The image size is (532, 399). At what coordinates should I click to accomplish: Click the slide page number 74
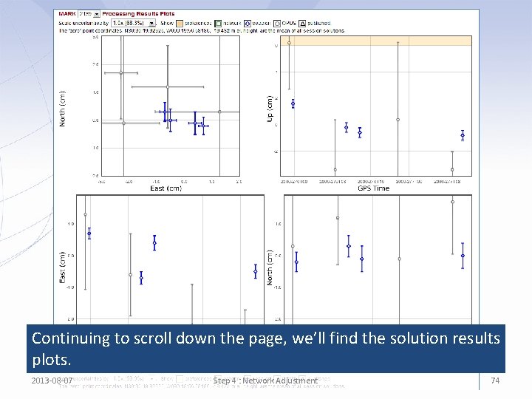point(495,381)
